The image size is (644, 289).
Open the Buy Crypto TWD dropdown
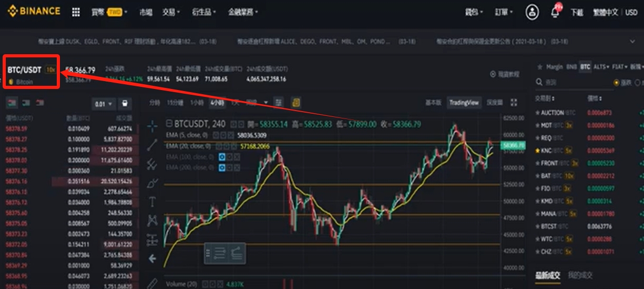coord(109,12)
